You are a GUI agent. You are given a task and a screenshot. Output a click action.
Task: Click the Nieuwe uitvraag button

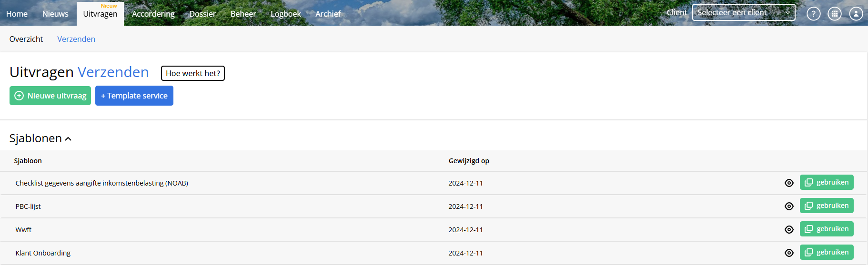[50, 96]
